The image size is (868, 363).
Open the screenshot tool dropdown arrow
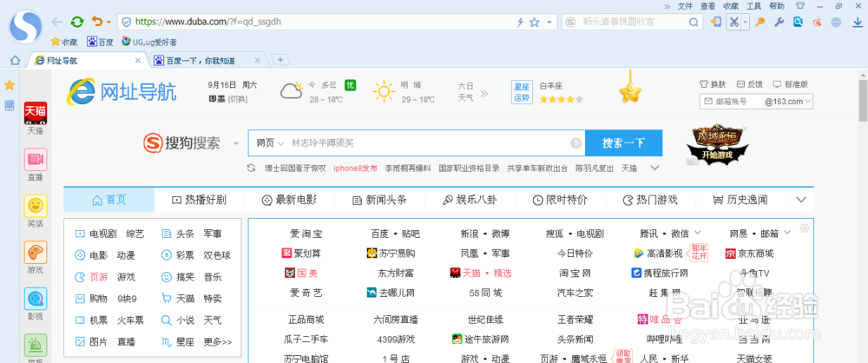point(746,23)
